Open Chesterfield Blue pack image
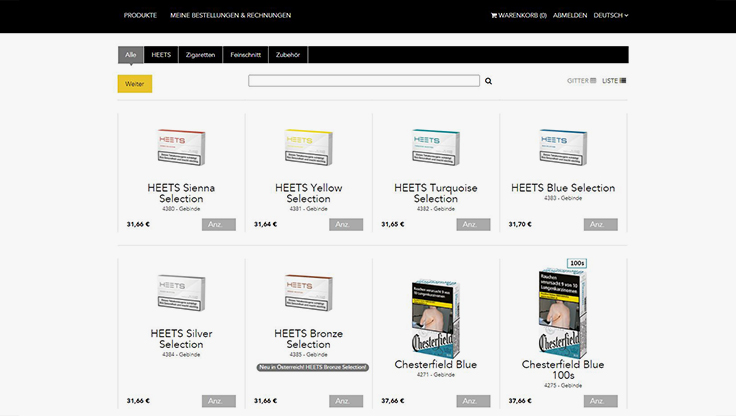The height and width of the screenshot is (416, 736). click(436, 318)
